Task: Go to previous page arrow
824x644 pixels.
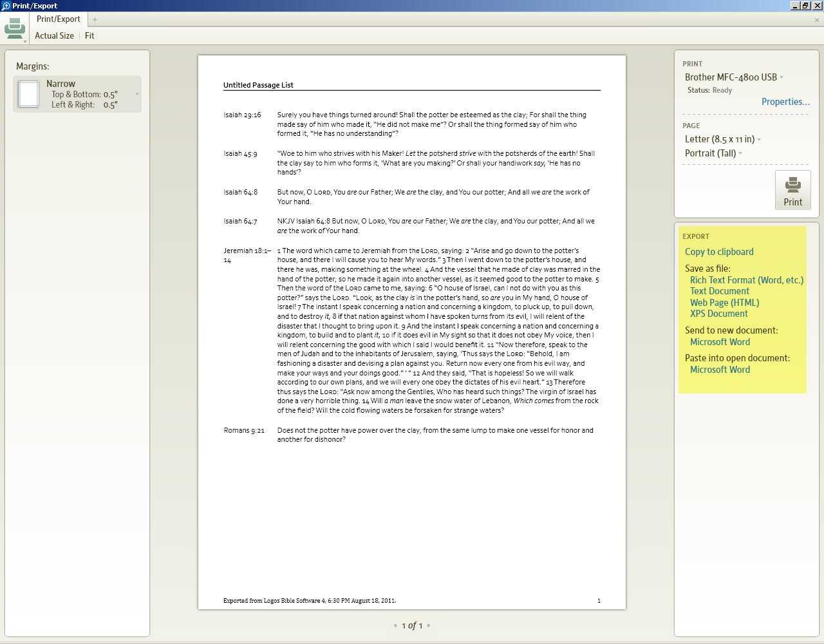Action: (395, 625)
